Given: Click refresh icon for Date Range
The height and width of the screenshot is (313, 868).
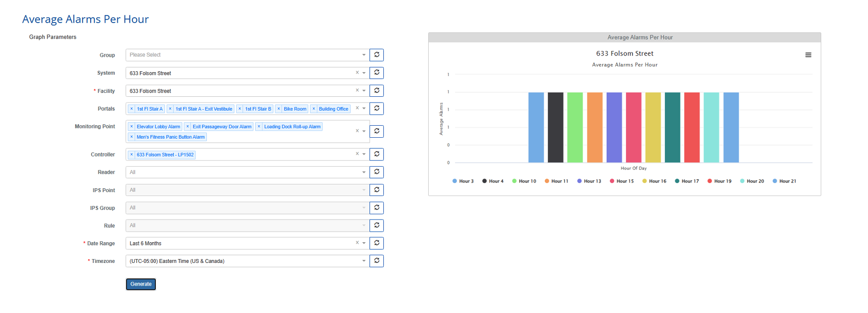Looking at the screenshot, I should [377, 243].
